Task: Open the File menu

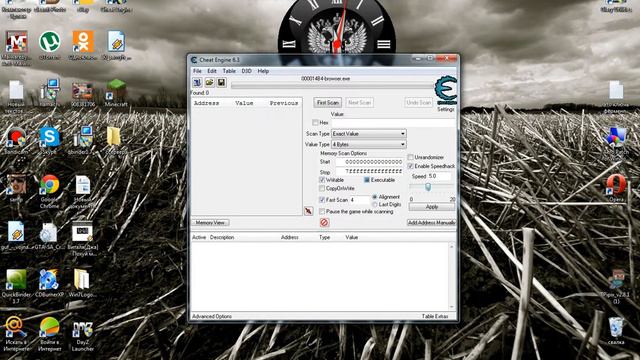Action: pyautogui.click(x=197, y=71)
